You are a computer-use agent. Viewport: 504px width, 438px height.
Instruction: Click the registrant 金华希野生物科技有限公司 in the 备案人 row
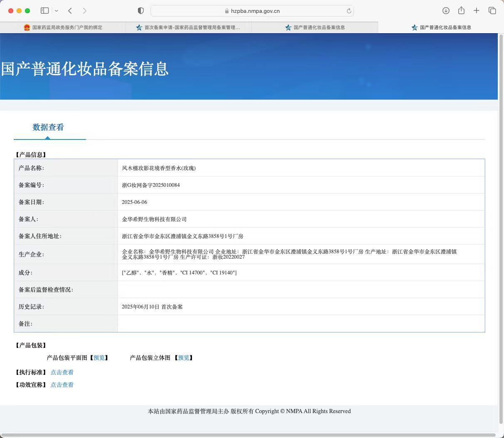154,219
